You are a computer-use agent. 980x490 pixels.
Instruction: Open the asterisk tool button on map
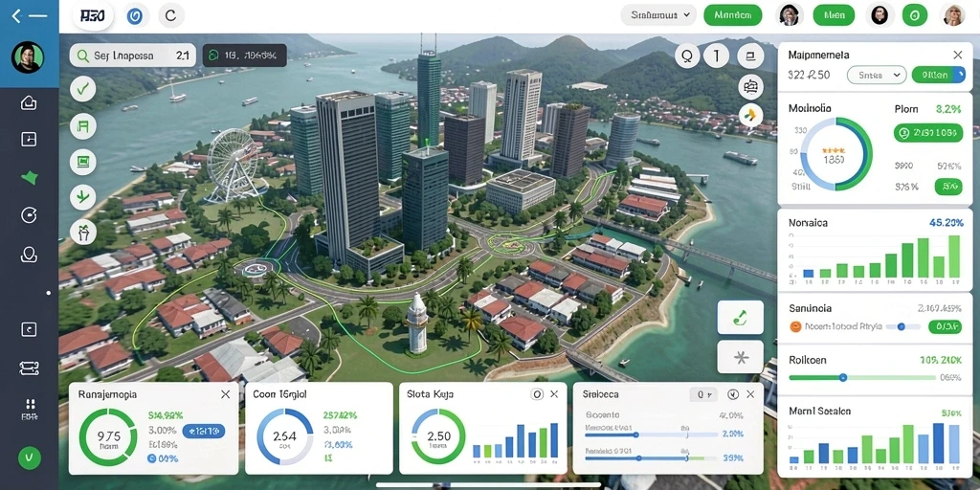pos(741,357)
